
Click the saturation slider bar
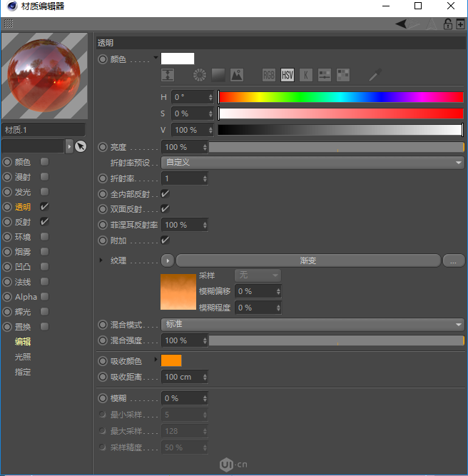coord(340,113)
